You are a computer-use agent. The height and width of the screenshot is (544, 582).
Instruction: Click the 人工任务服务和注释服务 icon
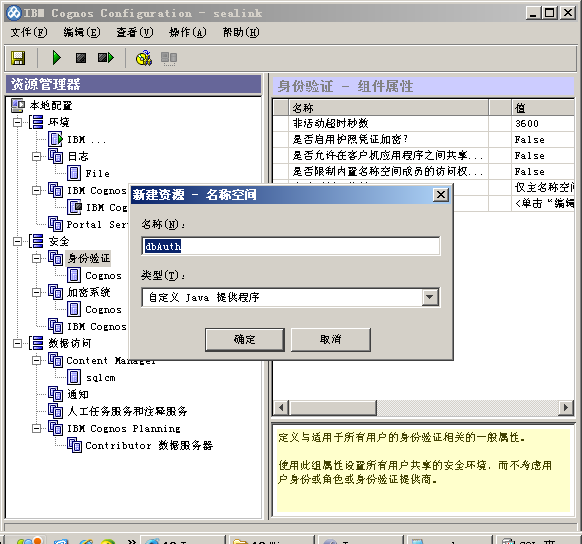[x=55, y=411]
